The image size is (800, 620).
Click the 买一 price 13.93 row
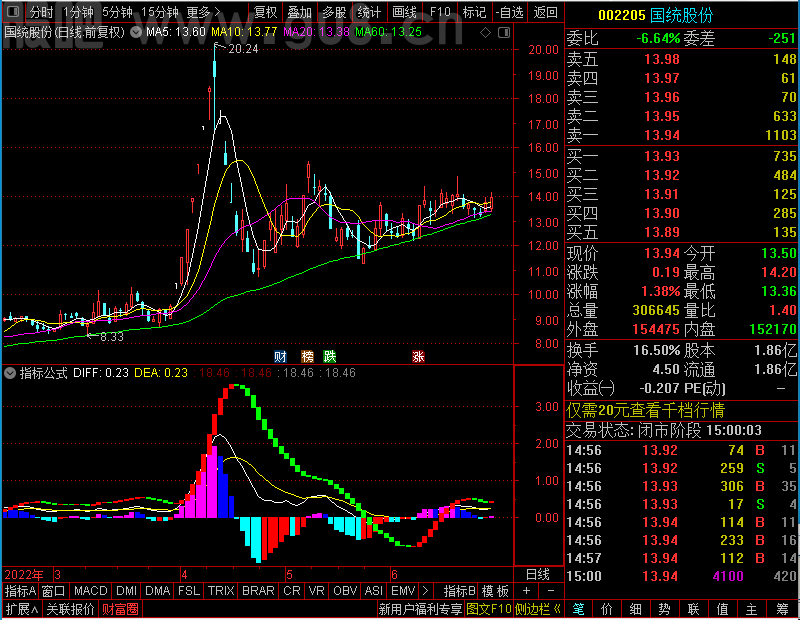tap(682, 156)
